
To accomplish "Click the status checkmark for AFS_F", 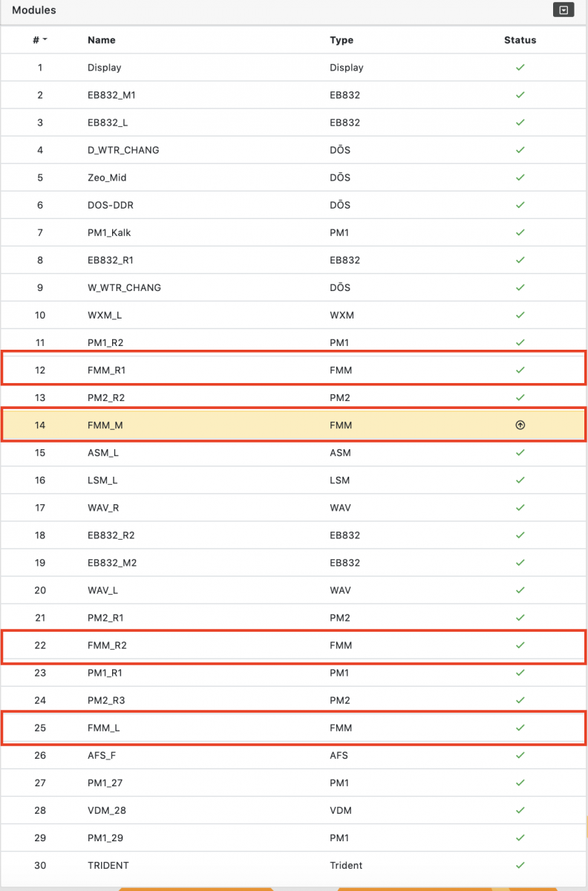I will (x=520, y=755).
